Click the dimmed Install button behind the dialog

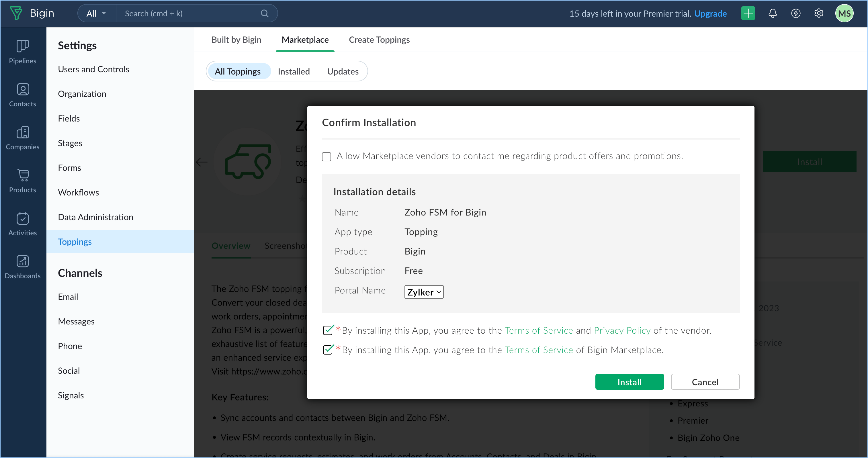click(x=809, y=162)
